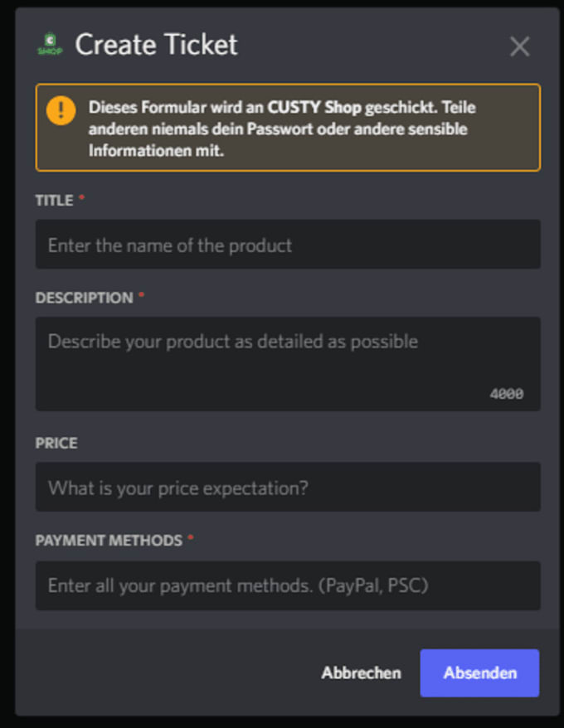
Task: Close the Create Ticket dialog
Action: pos(520,46)
